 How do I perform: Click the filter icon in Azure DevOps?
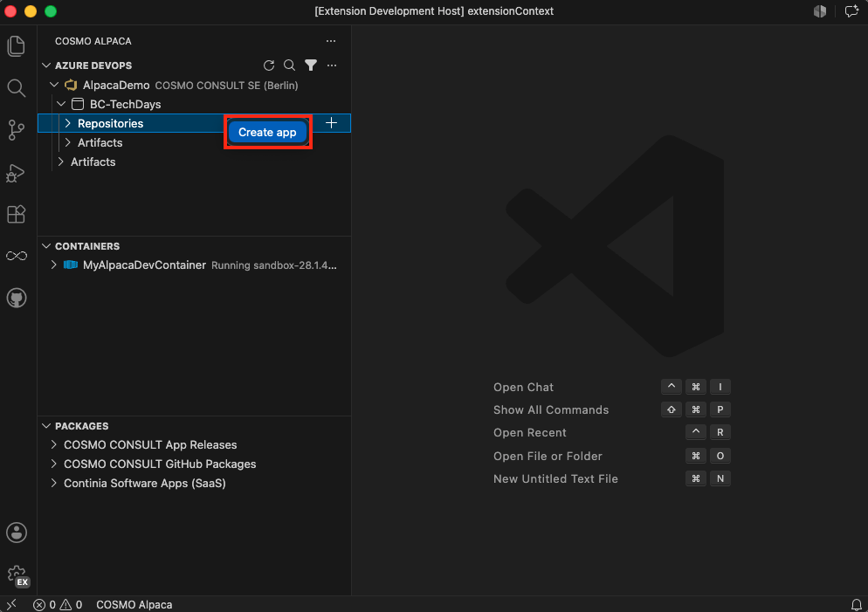[x=311, y=65]
